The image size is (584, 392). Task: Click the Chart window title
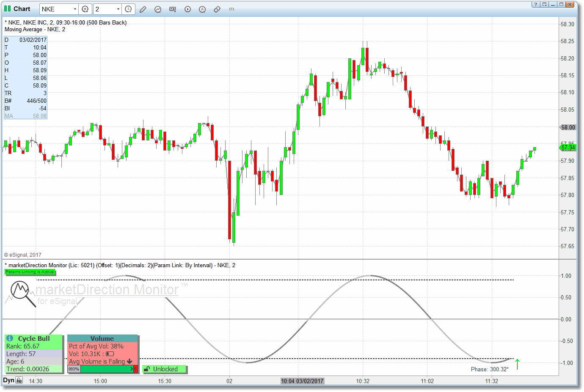[x=22, y=8]
